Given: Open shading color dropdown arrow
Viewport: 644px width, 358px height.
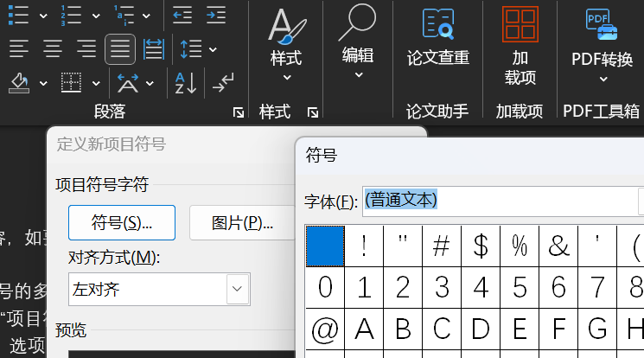Looking at the screenshot, I should pyautogui.click(x=43, y=83).
